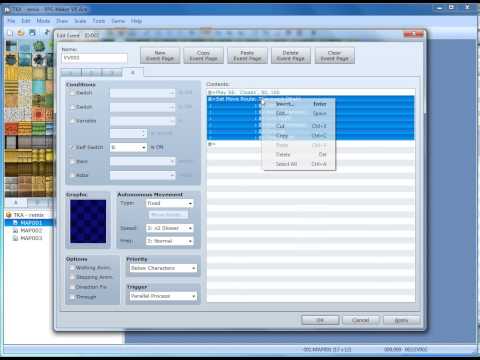Image resolution: width=480 pixels, height=360 pixels.
Task: Enable the Actor condition checkbox
Action: [x=72, y=175]
